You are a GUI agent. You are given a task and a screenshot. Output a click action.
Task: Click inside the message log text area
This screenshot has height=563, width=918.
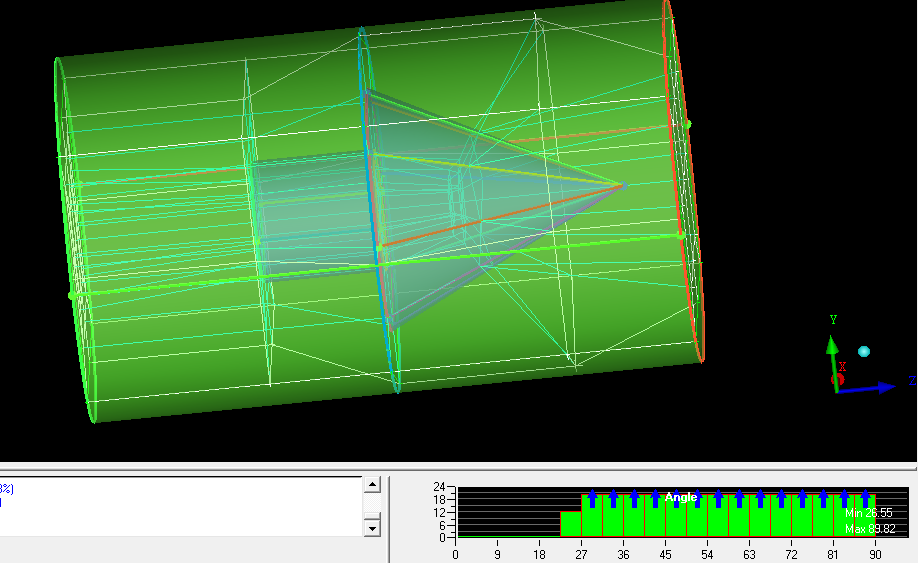(180, 505)
